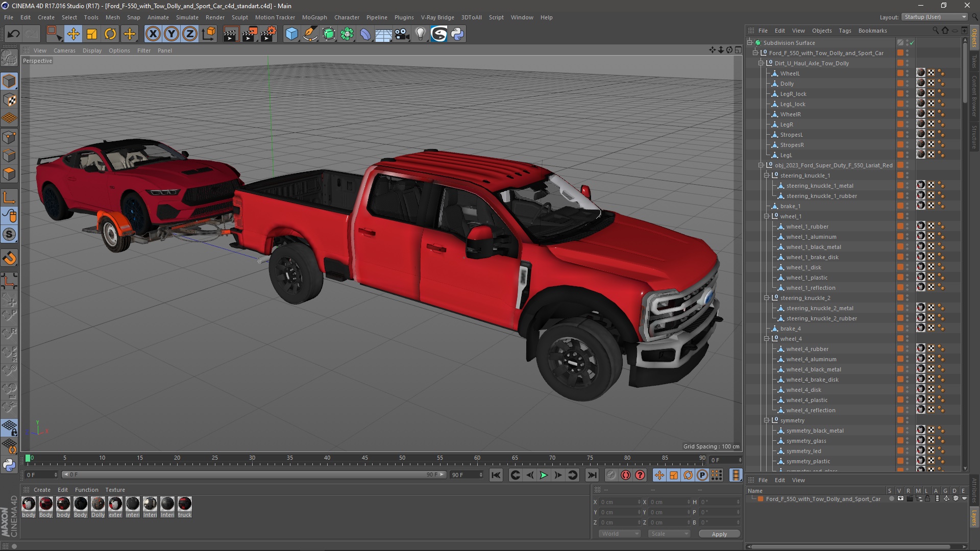Open Objects manager Tags menu

845,31
